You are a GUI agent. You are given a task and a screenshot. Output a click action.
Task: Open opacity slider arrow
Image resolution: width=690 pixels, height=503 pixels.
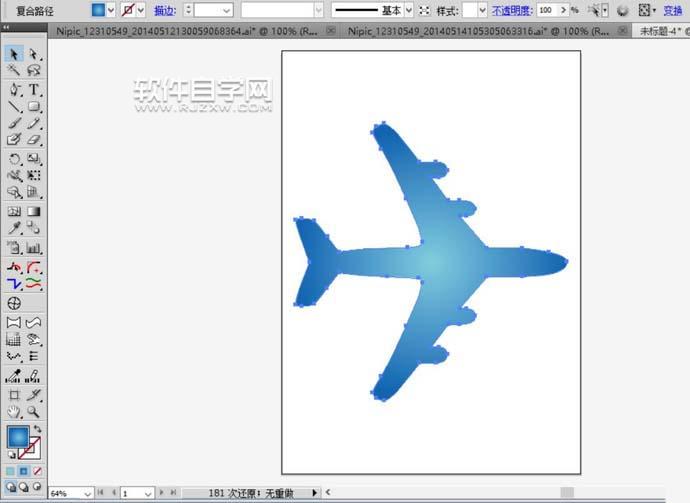[564, 10]
